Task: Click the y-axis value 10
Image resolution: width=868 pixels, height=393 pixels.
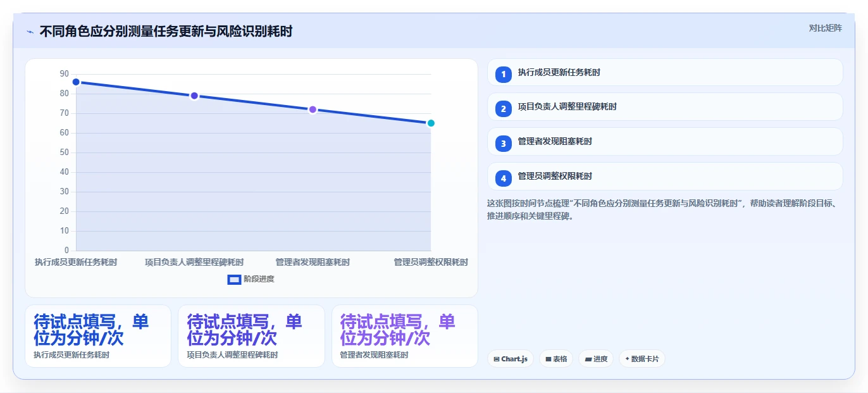Action: pos(65,231)
